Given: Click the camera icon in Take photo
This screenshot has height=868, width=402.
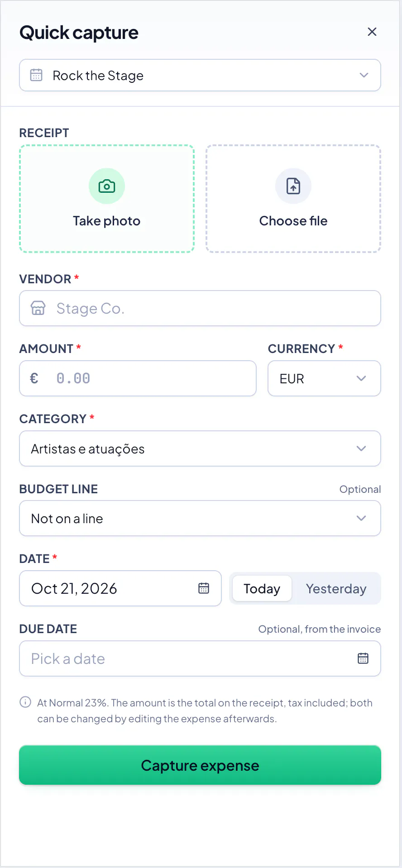Looking at the screenshot, I should coord(107,186).
